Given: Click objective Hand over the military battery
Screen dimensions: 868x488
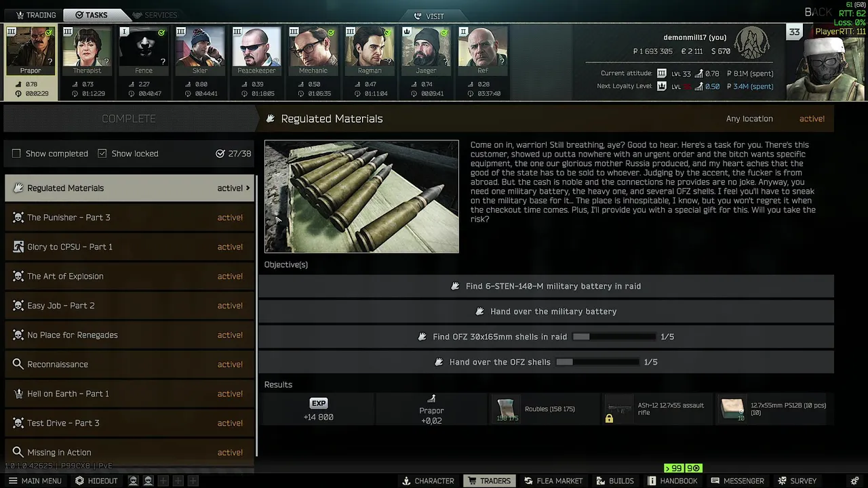Looking at the screenshot, I should [546, 311].
